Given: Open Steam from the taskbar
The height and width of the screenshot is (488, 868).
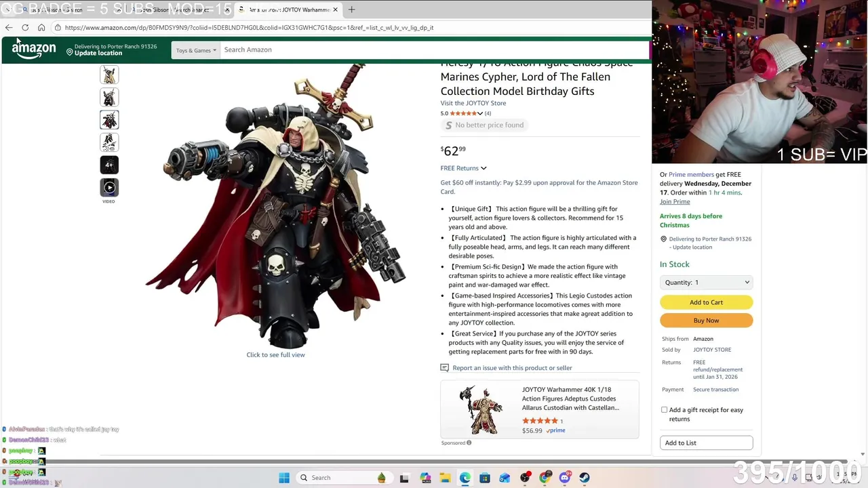Looking at the screenshot, I should point(585,478).
